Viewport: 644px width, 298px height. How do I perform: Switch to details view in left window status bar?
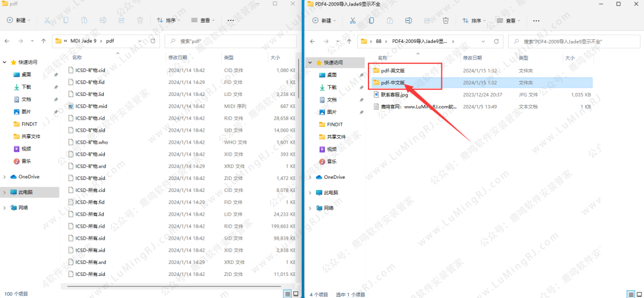click(x=287, y=293)
